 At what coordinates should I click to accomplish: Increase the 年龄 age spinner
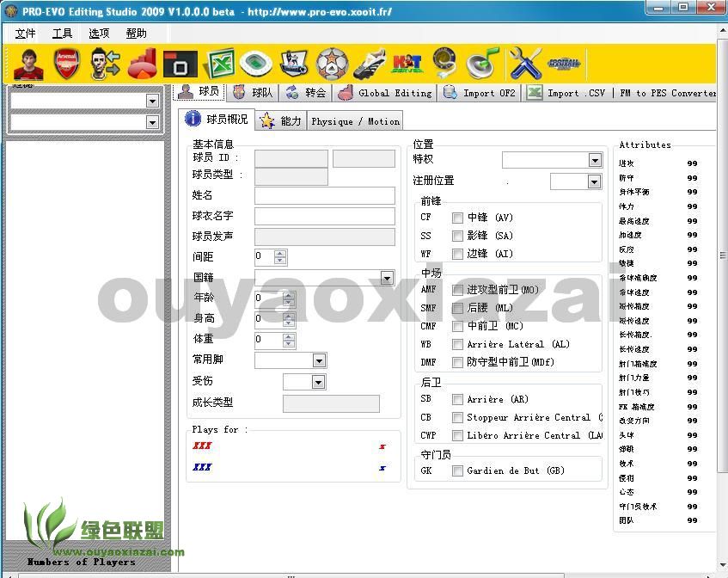pyautogui.click(x=288, y=295)
